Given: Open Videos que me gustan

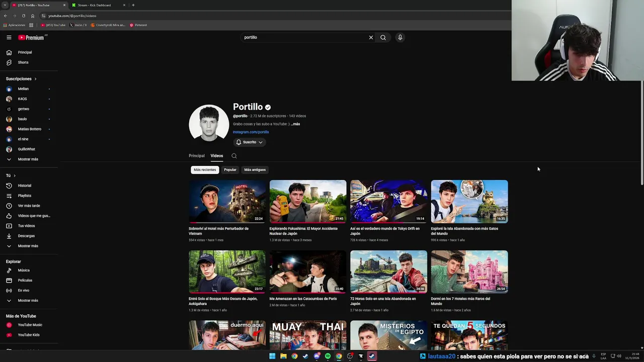Looking at the screenshot, I should (x=29, y=216).
